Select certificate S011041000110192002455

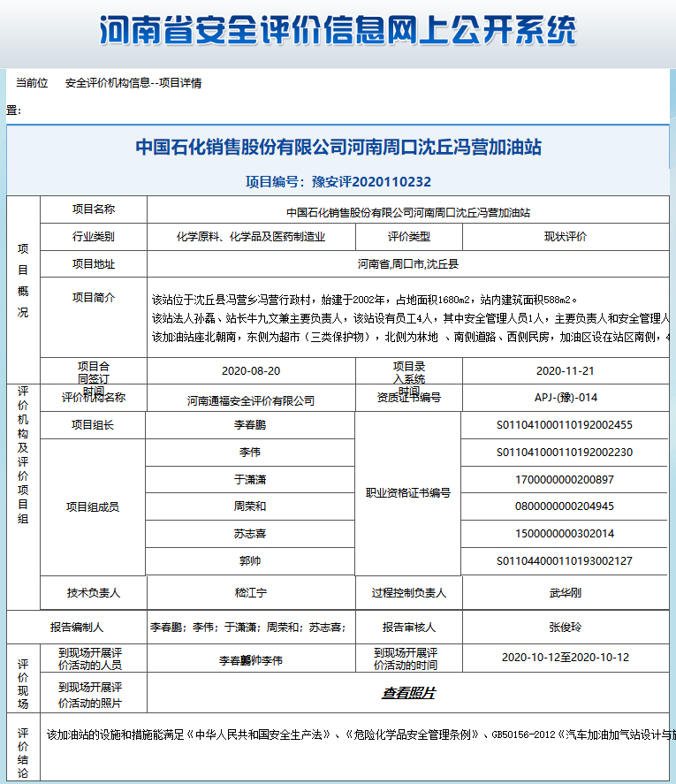click(x=565, y=425)
